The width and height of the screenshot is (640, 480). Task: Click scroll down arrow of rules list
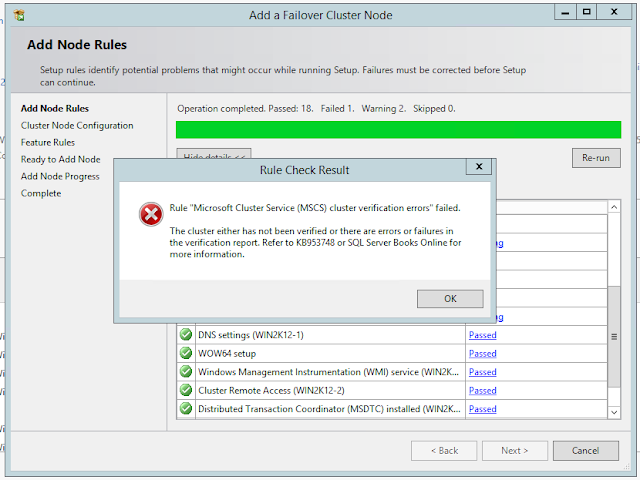[x=614, y=412]
